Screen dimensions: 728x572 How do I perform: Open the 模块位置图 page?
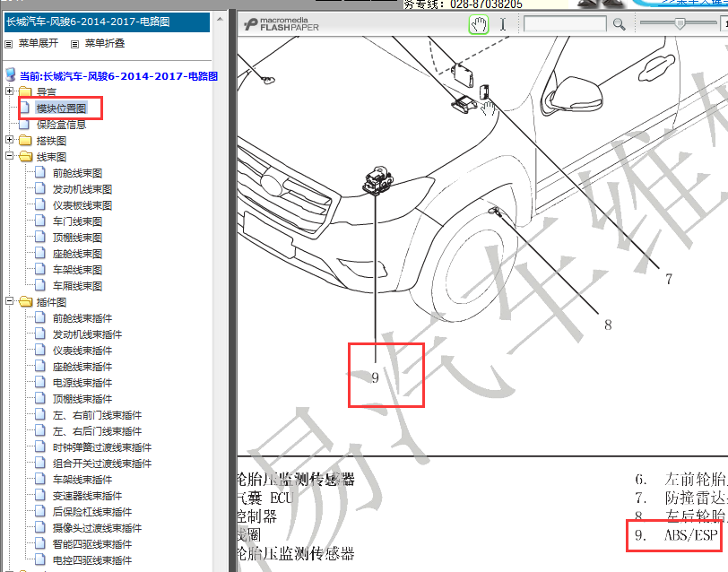[61, 108]
